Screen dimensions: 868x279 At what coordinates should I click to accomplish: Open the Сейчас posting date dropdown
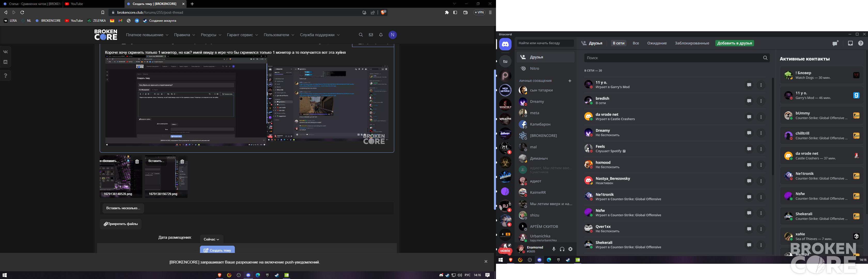pyautogui.click(x=212, y=239)
